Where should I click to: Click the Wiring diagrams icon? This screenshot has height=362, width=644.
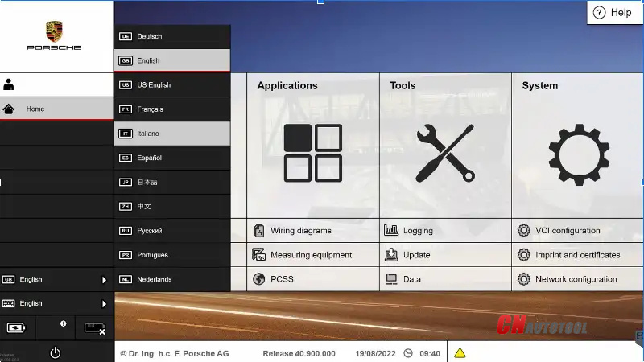pyautogui.click(x=258, y=231)
